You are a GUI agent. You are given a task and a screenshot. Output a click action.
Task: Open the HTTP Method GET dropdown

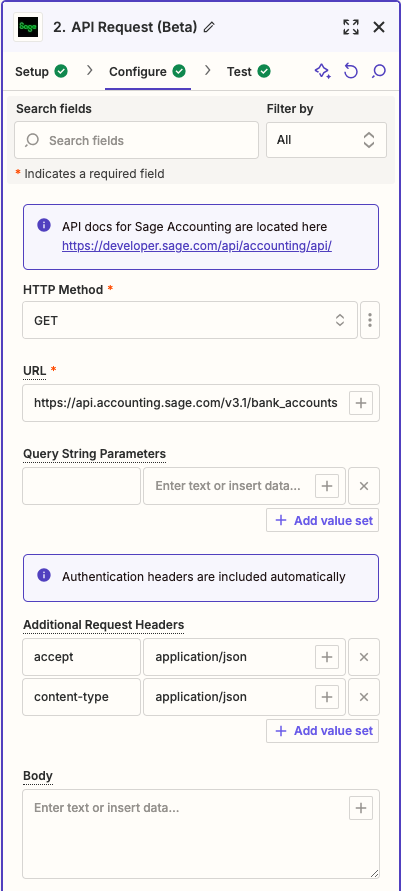(190, 320)
